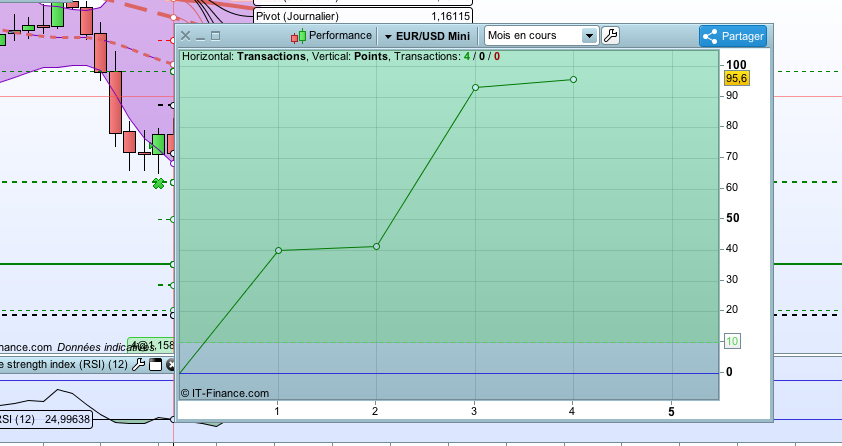Maximize the Performance window
The height and width of the screenshot is (446, 842).
[215, 36]
